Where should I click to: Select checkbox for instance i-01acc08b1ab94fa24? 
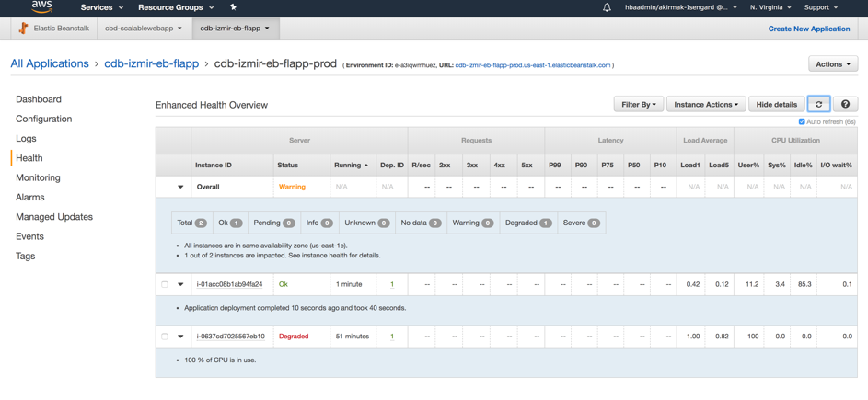coord(165,284)
